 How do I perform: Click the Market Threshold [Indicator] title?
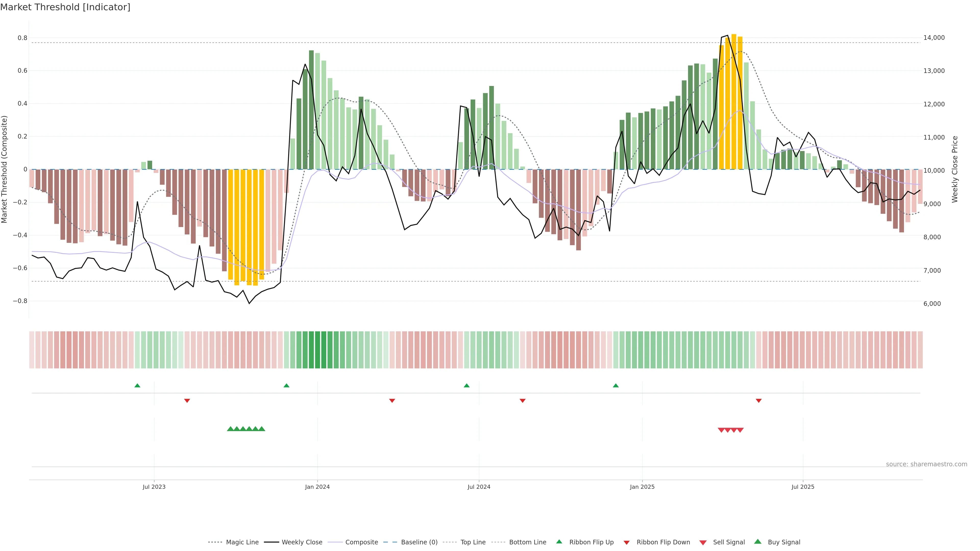[65, 7]
